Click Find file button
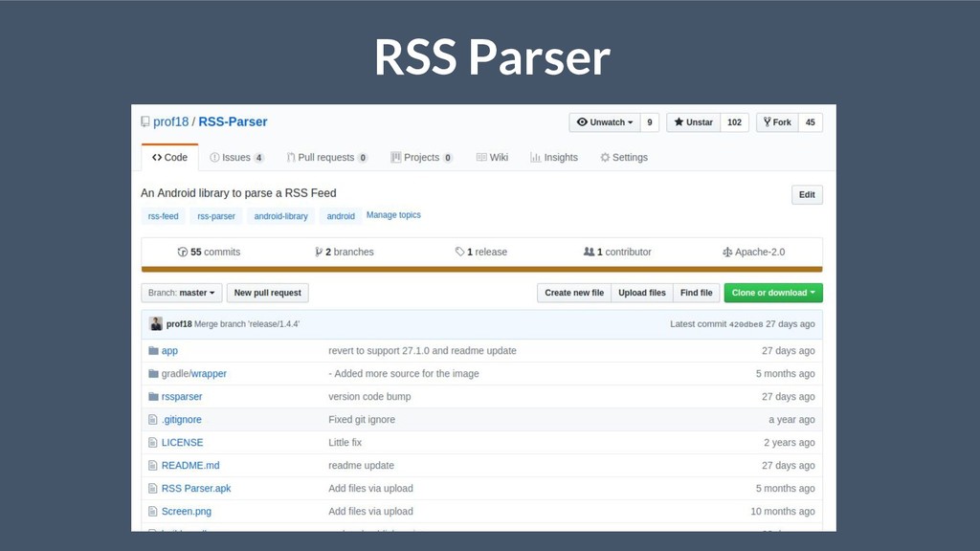 pyautogui.click(x=697, y=293)
